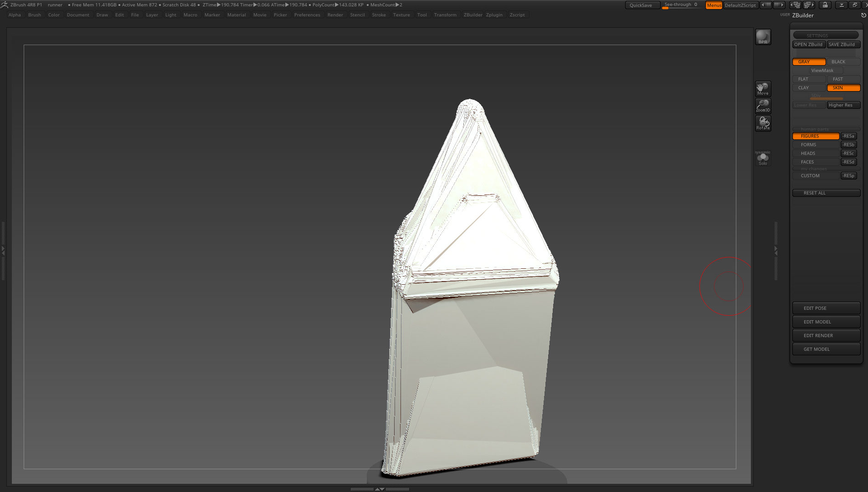This screenshot has height=492, width=868.
Task: Expand the left tray divider arrows
Action: click(x=3, y=251)
